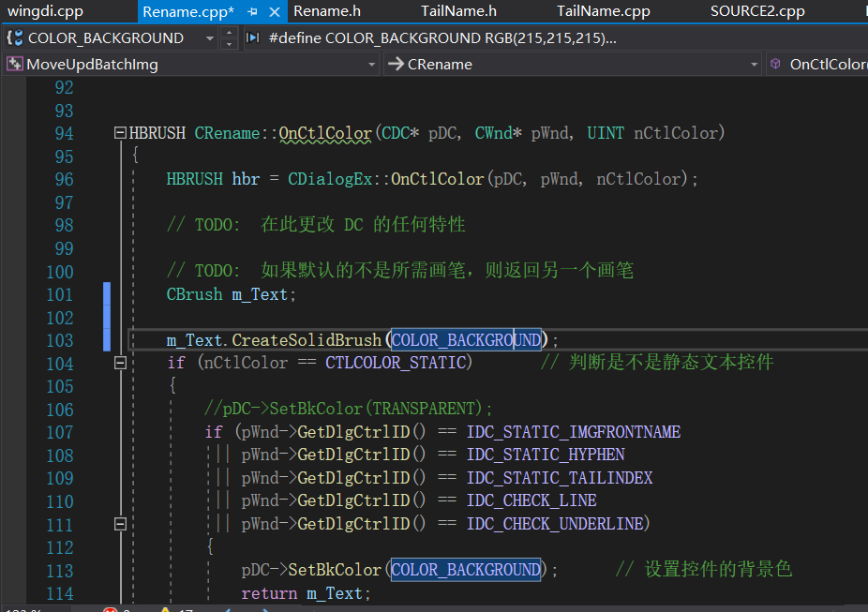
Task: Open the CRename class dropdown
Action: [x=756, y=63]
